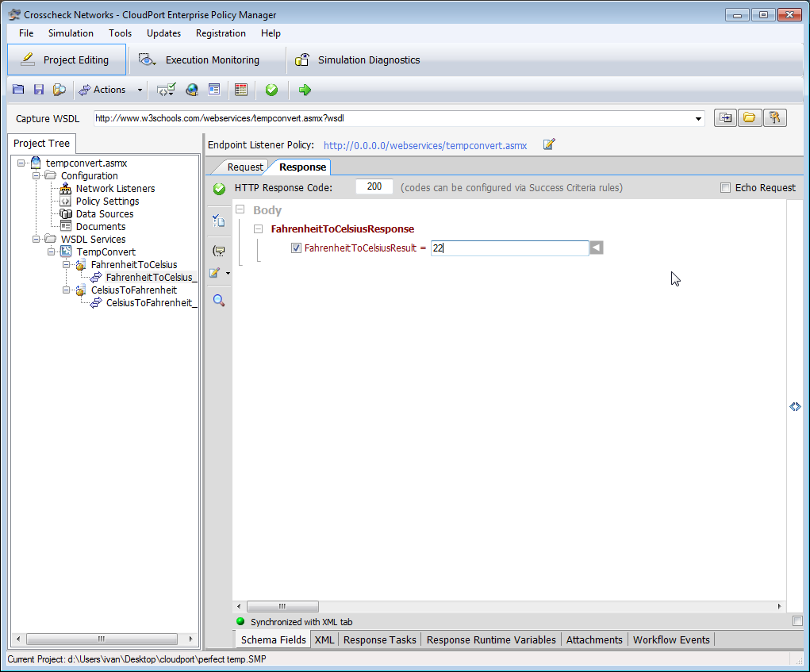The image size is (810, 672).
Task: Click the checklist icon in the left editor sidebar
Action: click(218, 221)
